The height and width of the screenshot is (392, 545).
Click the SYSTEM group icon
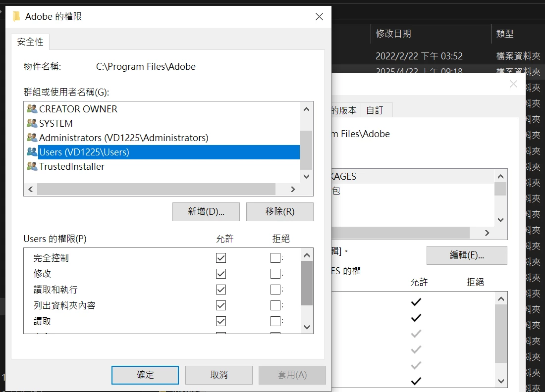[x=32, y=123]
